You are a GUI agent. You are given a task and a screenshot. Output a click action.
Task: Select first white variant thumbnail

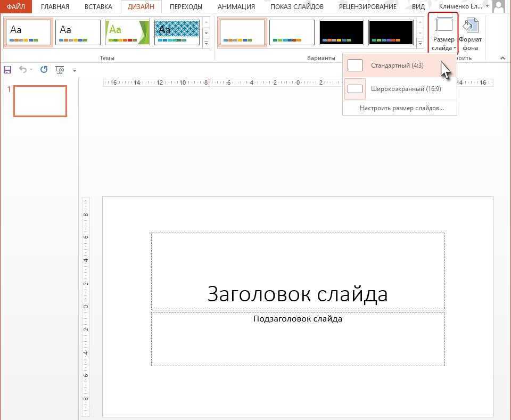point(243,32)
